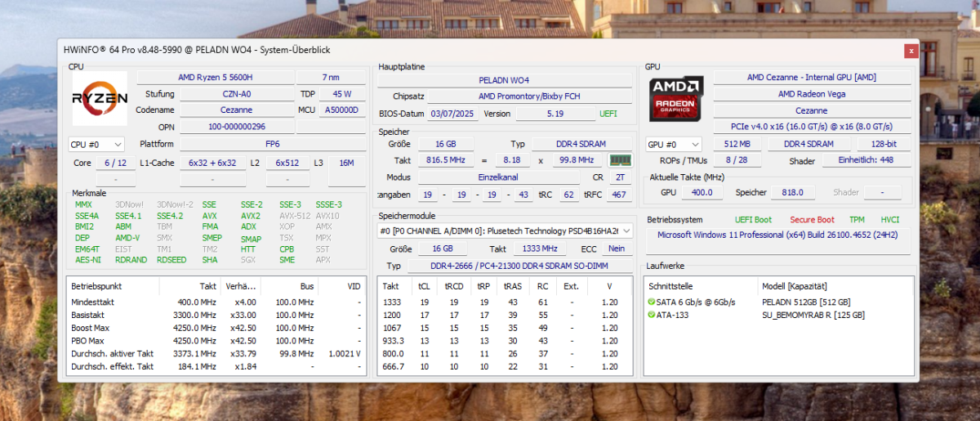
Task: Click the green UEFI label
Action: point(608,114)
